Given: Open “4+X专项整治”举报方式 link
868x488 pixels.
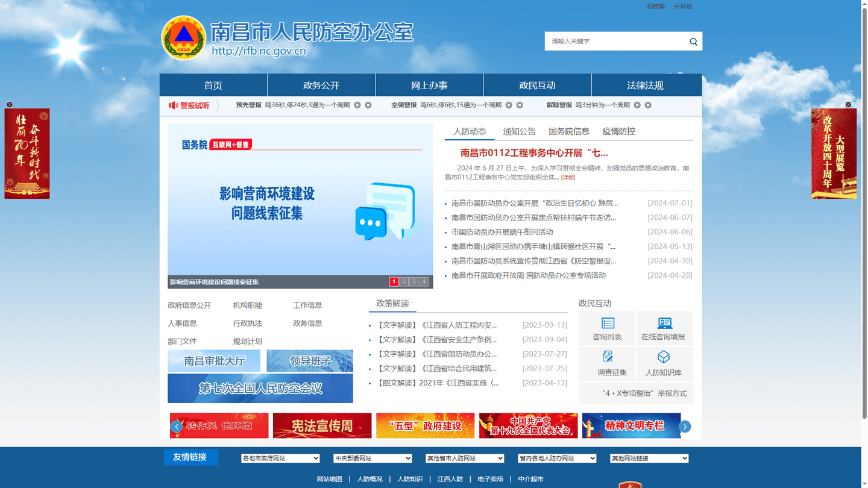Looking at the screenshot, I should click(644, 393).
